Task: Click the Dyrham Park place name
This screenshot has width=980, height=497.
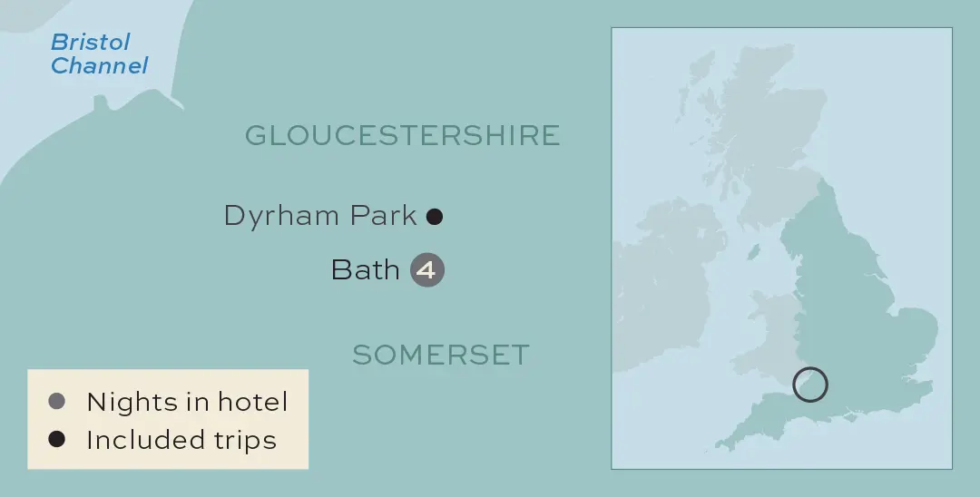Action: pos(319,216)
